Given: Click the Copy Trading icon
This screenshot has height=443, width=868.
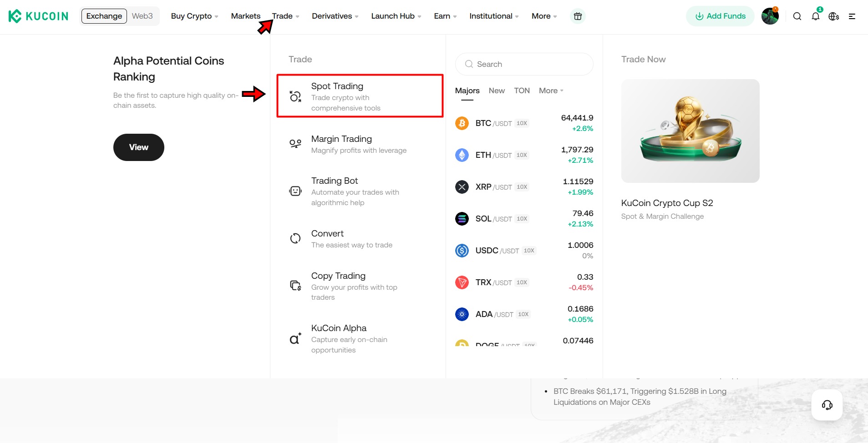Looking at the screenshot, I should pos(295,286).
